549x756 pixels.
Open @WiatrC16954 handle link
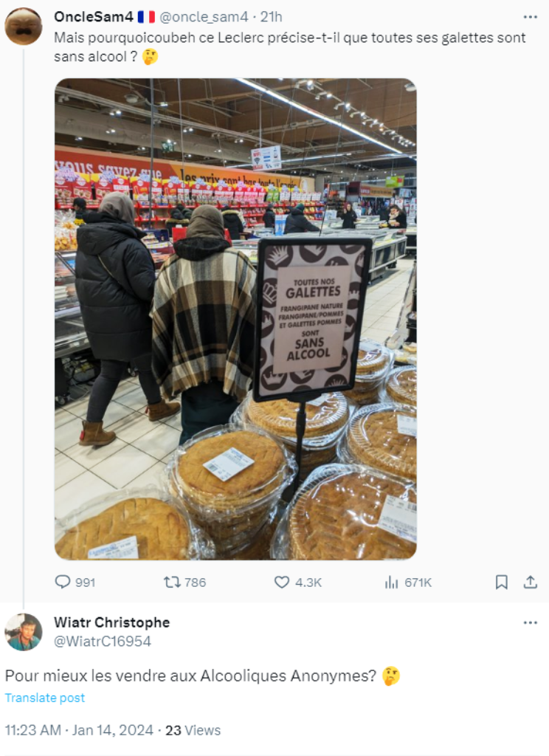click(102, 642)
